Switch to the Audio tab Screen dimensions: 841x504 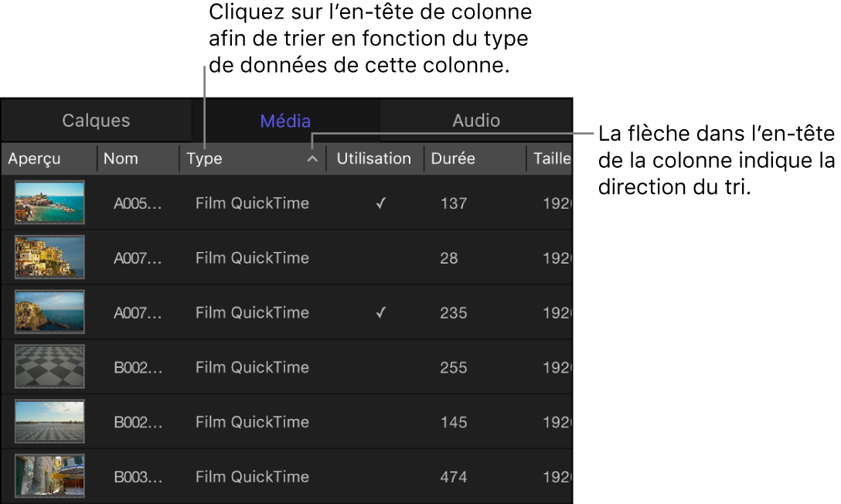point(475,120)
